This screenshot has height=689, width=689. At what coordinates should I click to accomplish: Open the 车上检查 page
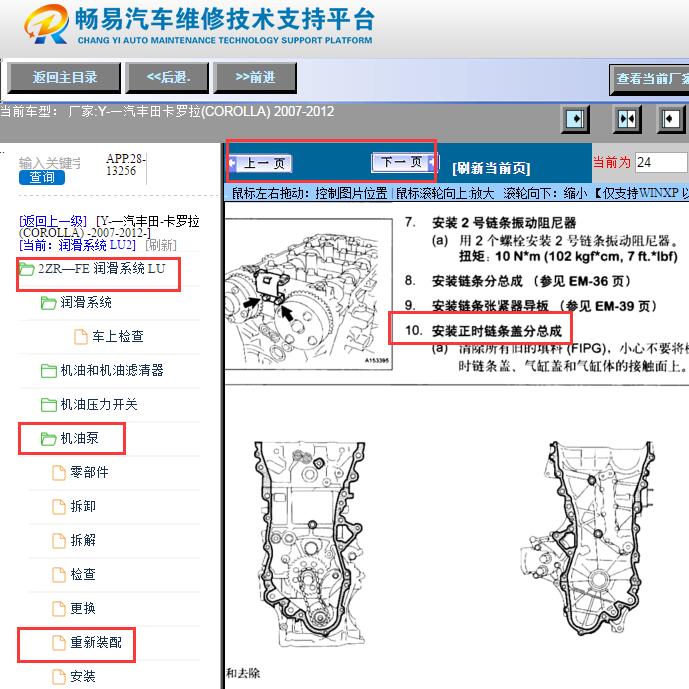click(118, 336)
